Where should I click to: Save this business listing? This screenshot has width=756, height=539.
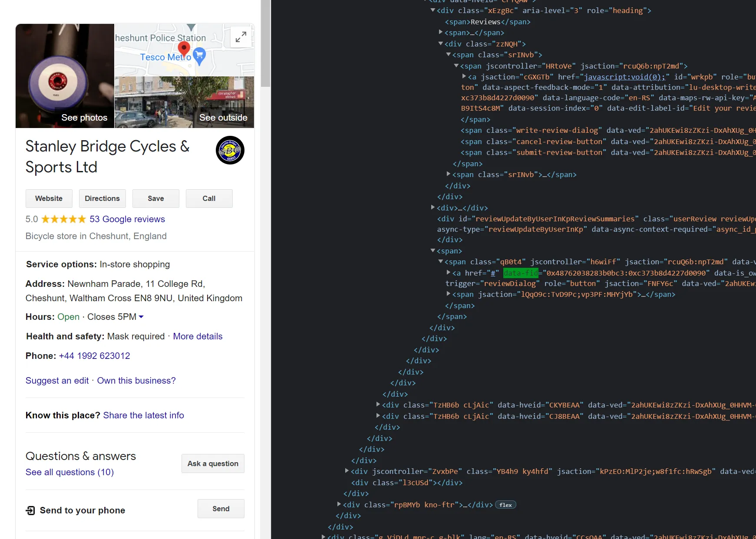click(x=156, y=198)
